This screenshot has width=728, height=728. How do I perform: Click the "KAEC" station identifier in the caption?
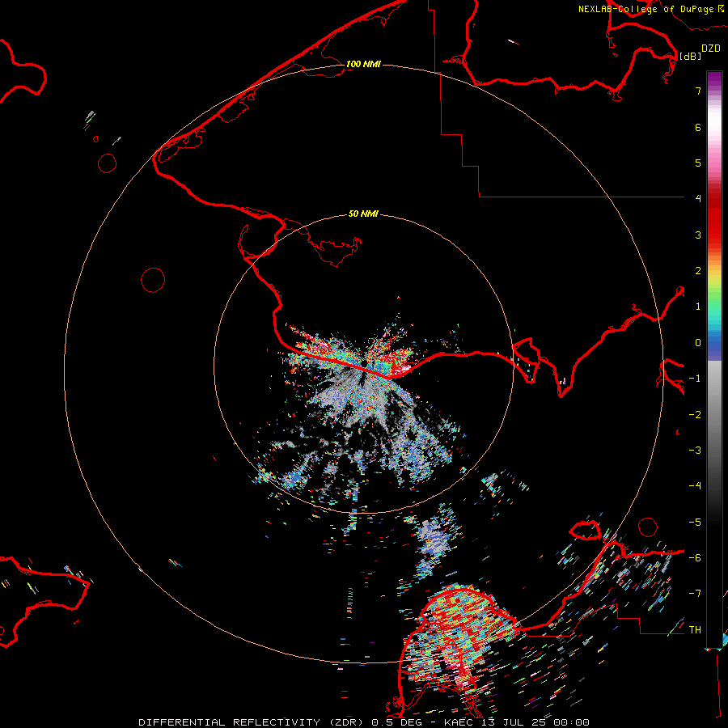[x=459, y=722]
